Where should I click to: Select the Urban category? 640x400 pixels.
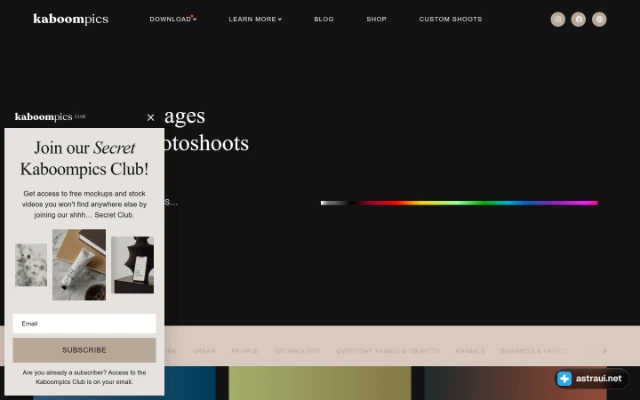[x=204, y=351]
